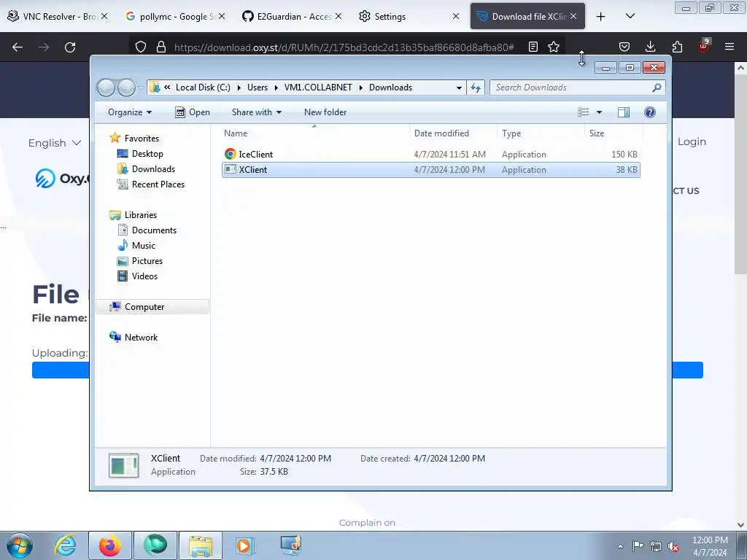The height and width of the screenshot is (560, 747).
Task: Click the Open toolbar button
Action: click(193, 112)
